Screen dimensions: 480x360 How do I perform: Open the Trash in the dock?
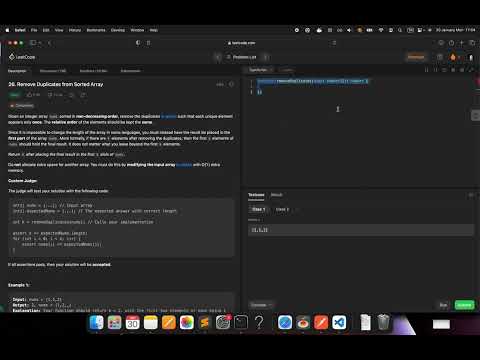tap(383, 322)
